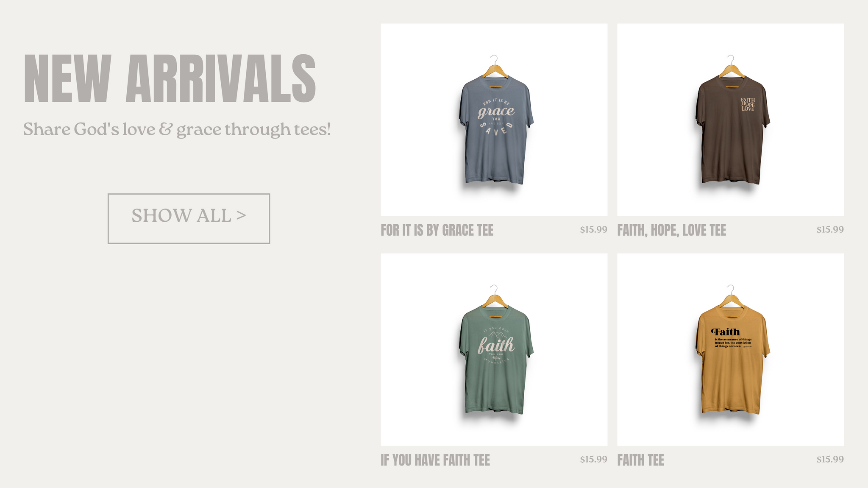Select the FOR IT IS BY GRACE TEE title

(437, 230)
